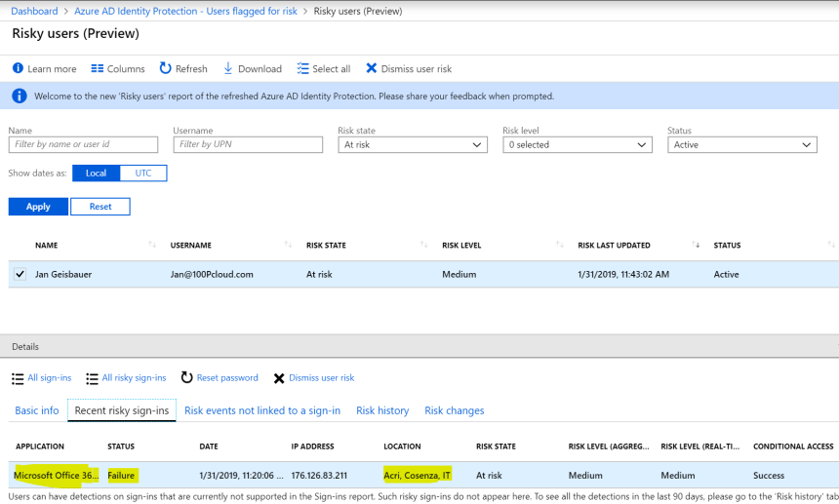Dismiss user risk from top toolbar
The width and height of the screenshot is (839, 504).
pyautogui.click(x=408, y=69)
